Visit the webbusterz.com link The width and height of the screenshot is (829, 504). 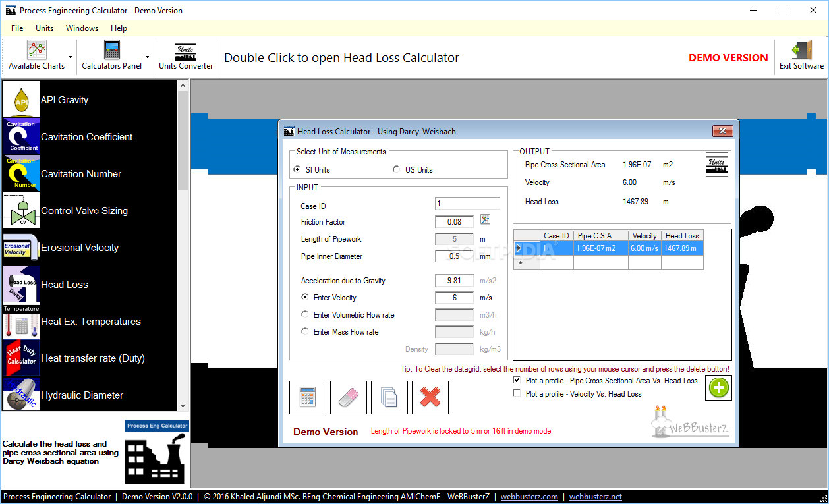[x=529, y=497]
